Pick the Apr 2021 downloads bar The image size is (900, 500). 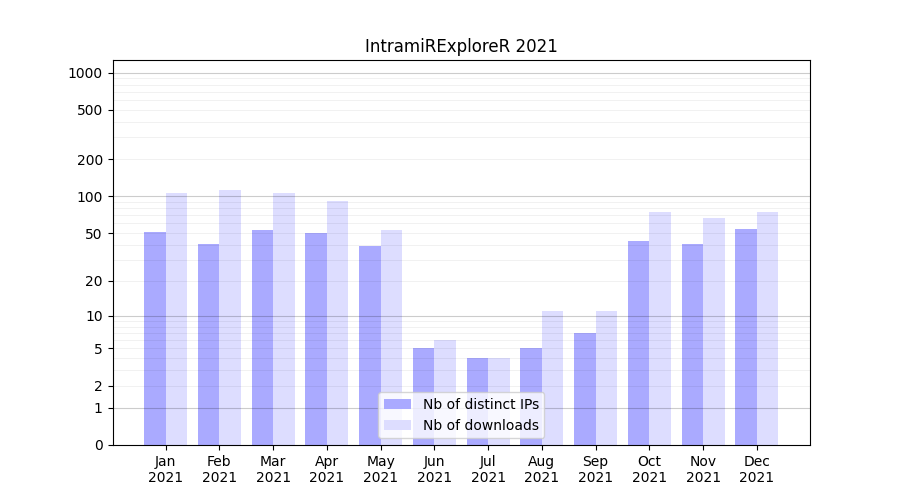click(x=337, y=322)
